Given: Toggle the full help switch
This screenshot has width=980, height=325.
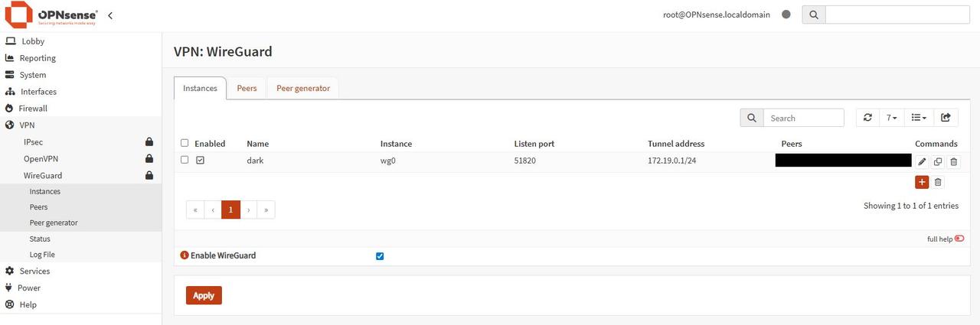Looking at the screenshot, I should tap(959, 239).
